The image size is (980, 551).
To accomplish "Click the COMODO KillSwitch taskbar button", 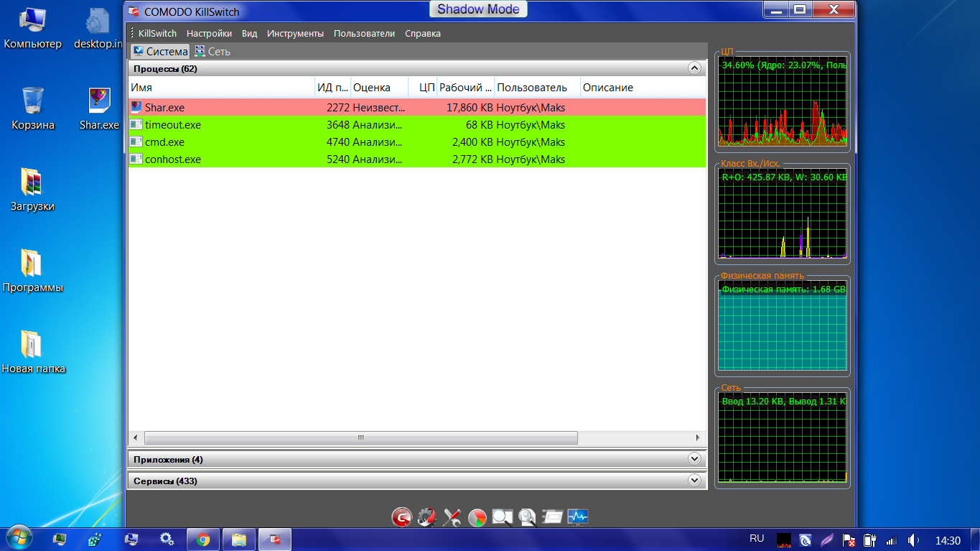I will click(x=275, y=539).
